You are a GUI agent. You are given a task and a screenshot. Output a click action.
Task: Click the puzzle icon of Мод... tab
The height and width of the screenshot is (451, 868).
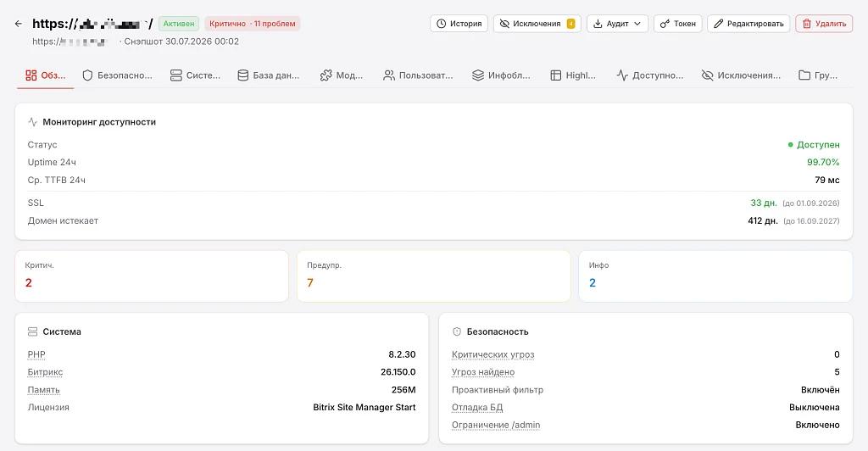coord(326,75)
